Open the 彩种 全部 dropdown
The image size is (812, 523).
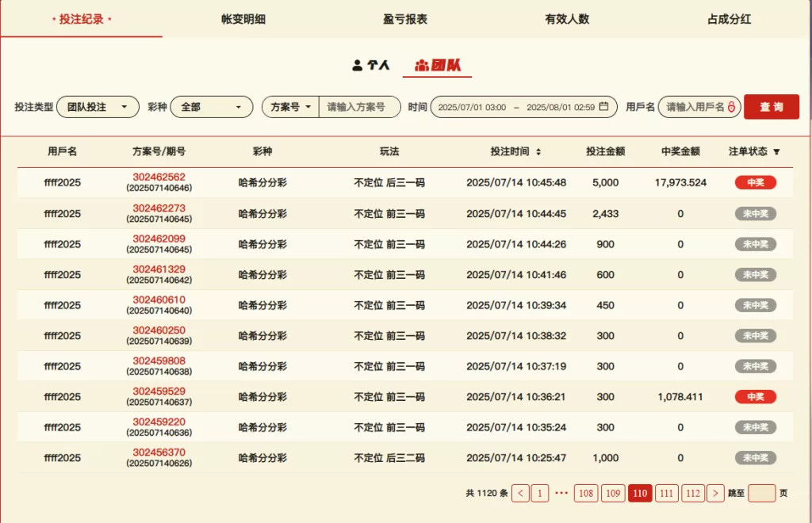click(211, 107)
